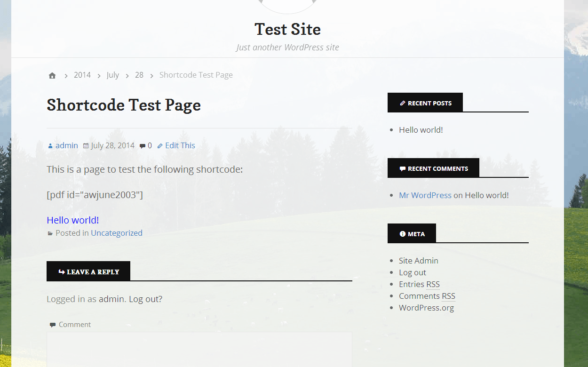Click the Test Site title
This screenshot has width=588, height=367.
[287, 29]
